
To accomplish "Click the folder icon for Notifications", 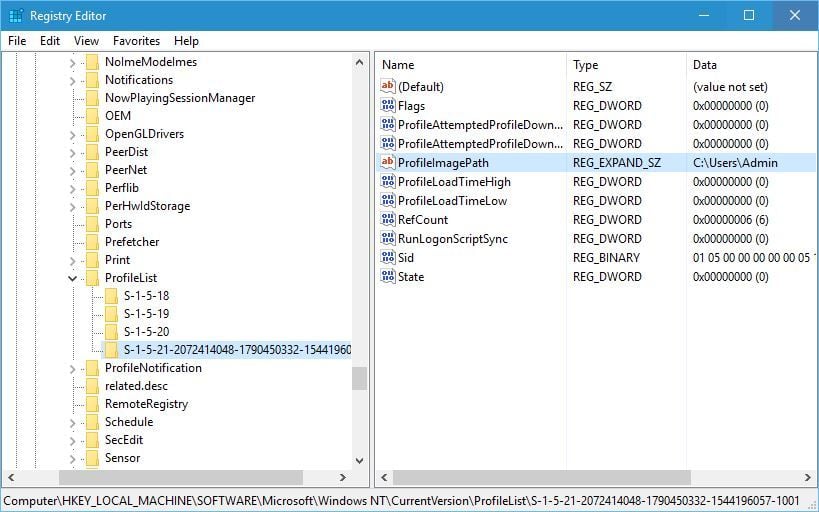I will [x=92, y=80].
